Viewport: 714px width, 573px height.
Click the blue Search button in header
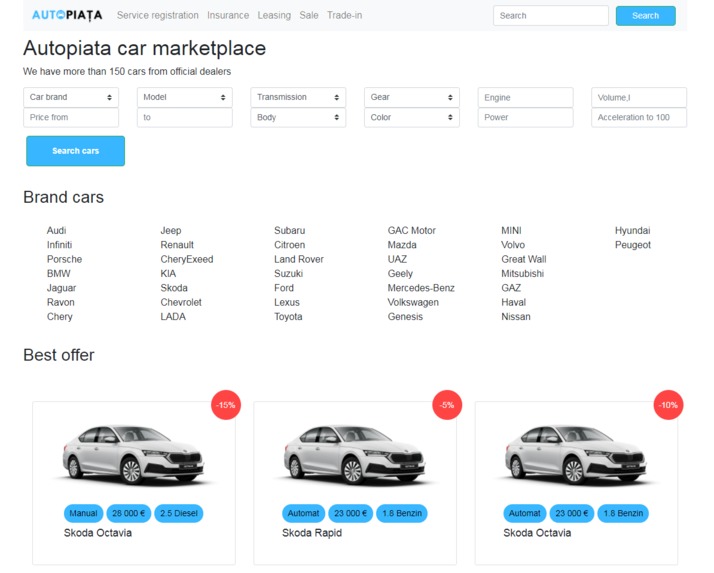point(645,15)
